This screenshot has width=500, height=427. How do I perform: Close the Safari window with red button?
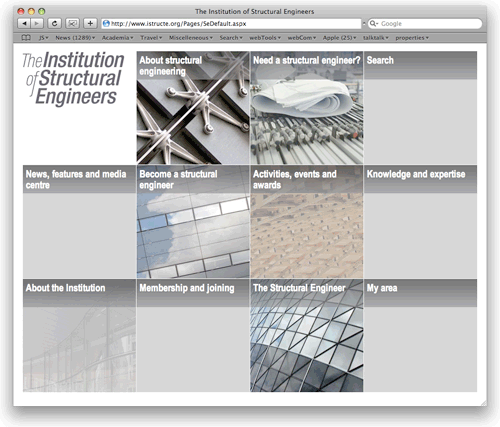pos(21,11)
